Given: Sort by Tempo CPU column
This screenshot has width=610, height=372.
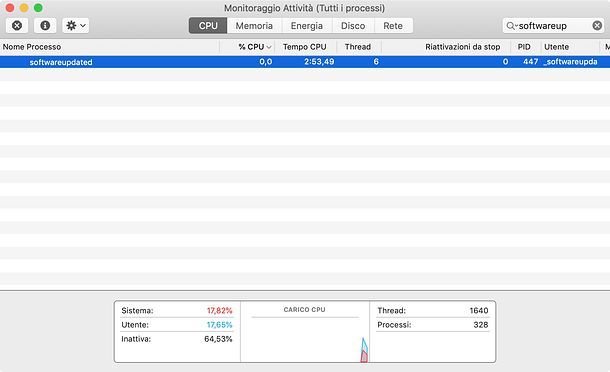Looking at the screenshot, I should coord(305,47).
